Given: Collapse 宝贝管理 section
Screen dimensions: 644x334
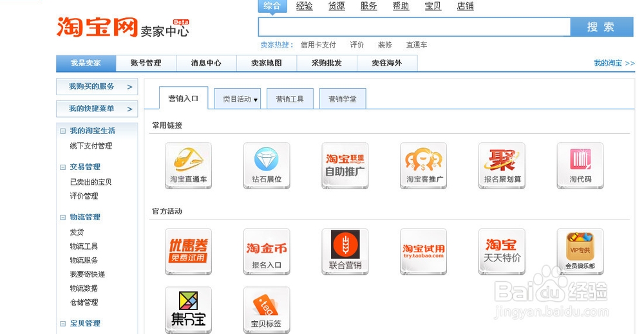Looking at the screenshot, I should tap(63, 324).
